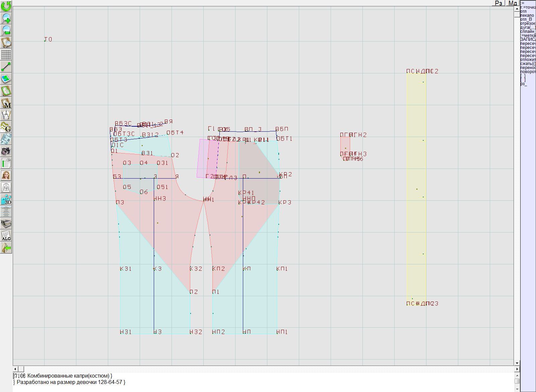This screenshot has height=392, width=536.
Task: Click the zoom out magnifier icon
Action: tap(6, 30)
